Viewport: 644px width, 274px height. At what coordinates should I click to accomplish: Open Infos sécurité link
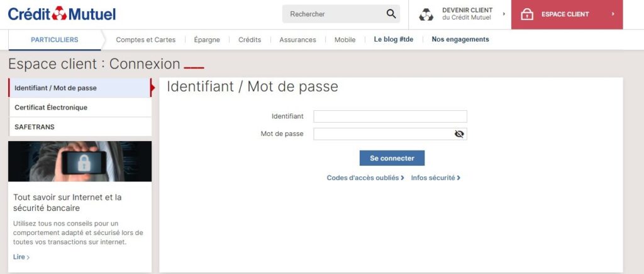tap(436, 178)
